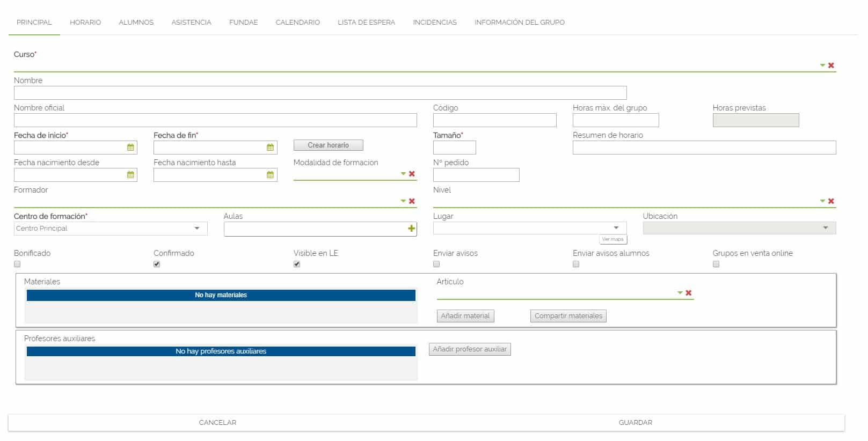The image size is (868, 441).
Task: Uncheck the Confirmado checkbox
Action: tap(157, 264)
